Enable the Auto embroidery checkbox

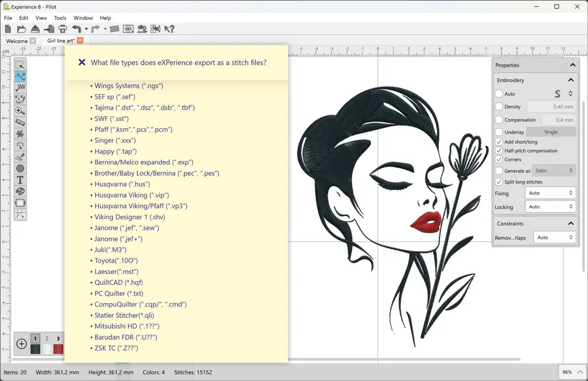[x=499, y=94]
